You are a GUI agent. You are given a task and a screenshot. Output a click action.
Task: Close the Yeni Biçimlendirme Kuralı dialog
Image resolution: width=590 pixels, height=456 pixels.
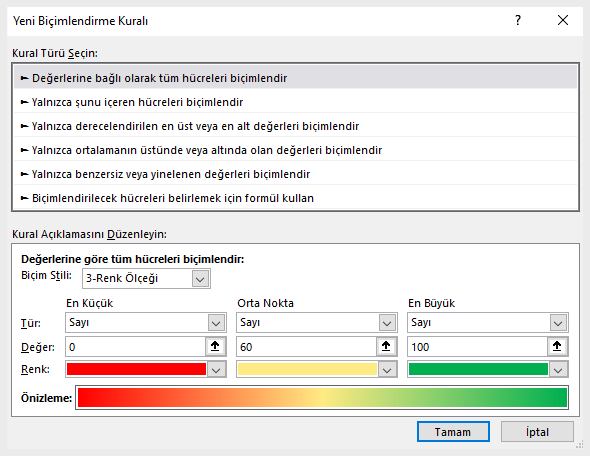point(563,20)
